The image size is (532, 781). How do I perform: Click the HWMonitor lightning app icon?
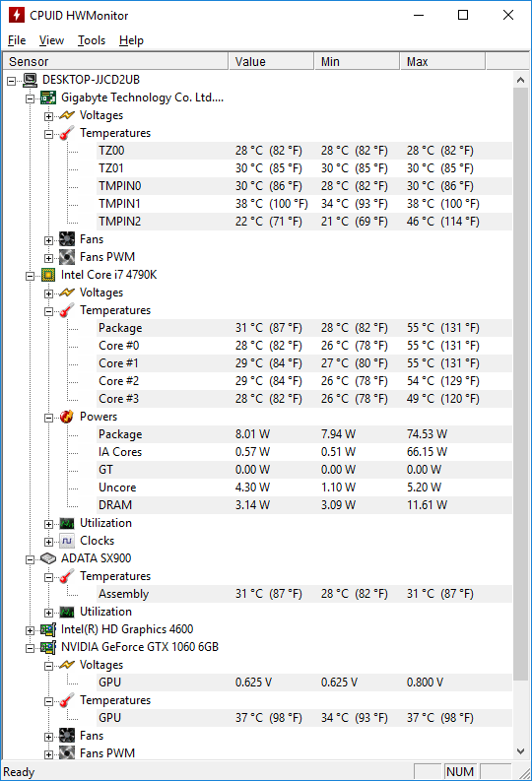[x=17, y=15]
